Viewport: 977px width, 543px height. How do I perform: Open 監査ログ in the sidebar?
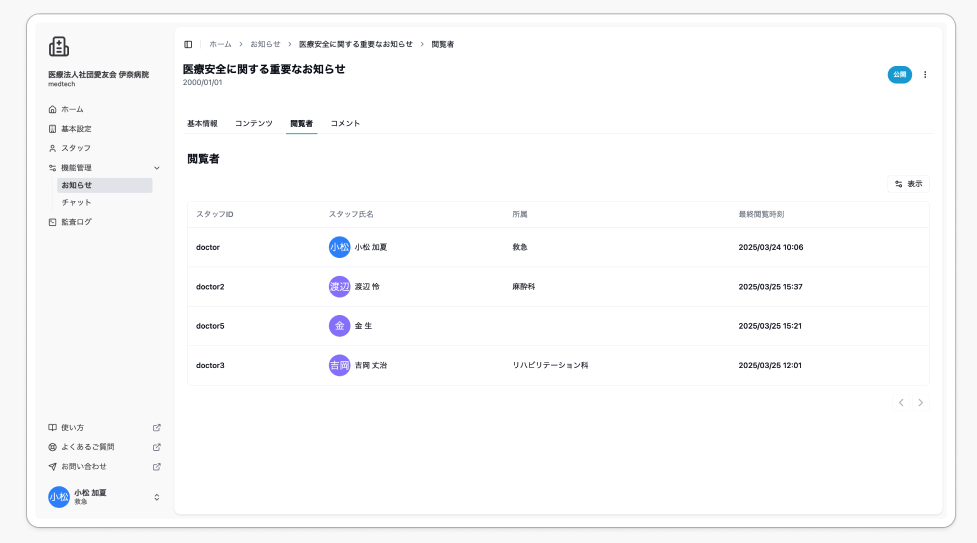click(76, 222)
